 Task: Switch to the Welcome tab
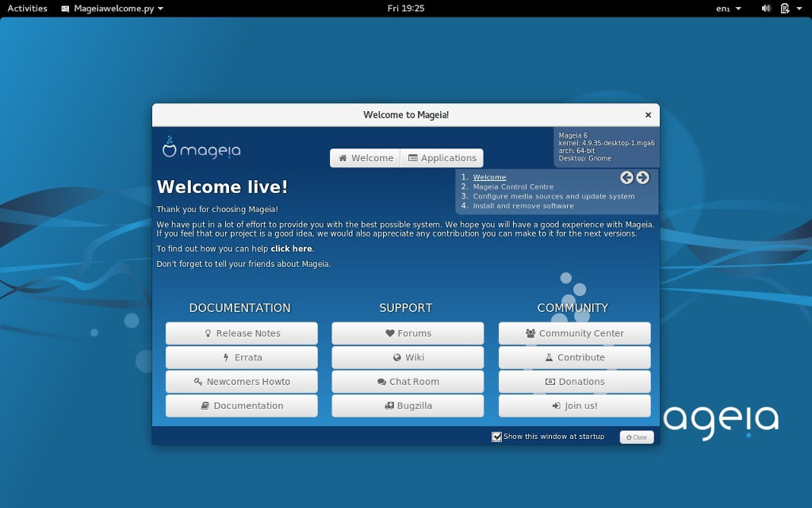coord(366,158)
